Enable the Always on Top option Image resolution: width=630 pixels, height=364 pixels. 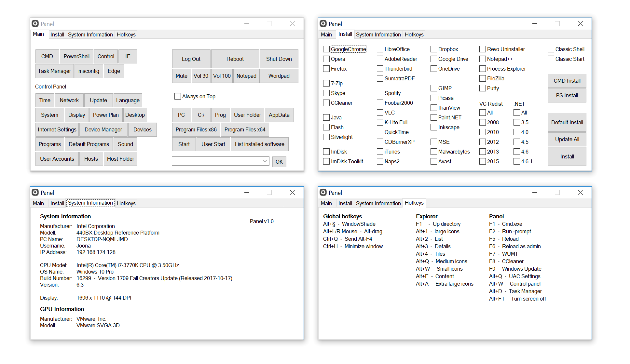(177, 96)
